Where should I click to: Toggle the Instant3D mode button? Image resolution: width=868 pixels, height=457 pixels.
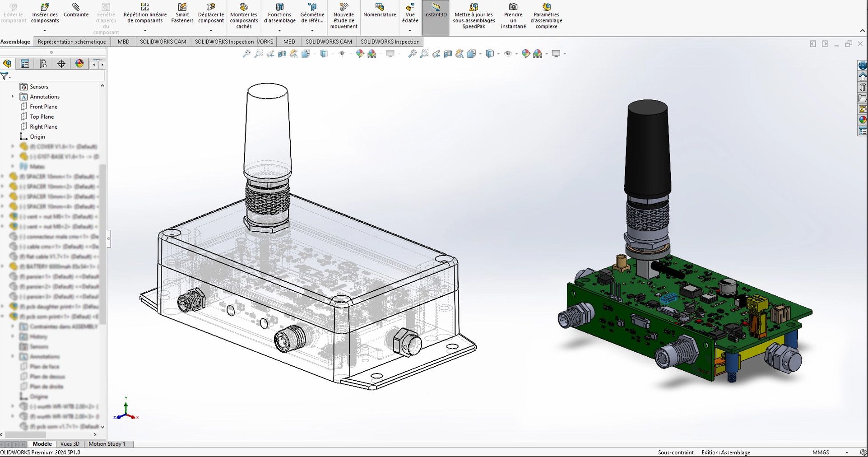pos(436,18)
